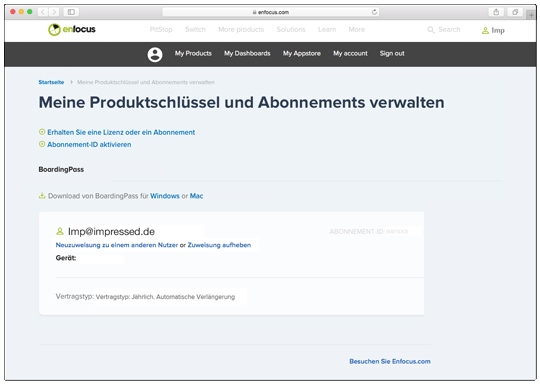Click the download icon before BoardingPass
The height and width of the screenshot is (384, 540).
pos(42,196)
